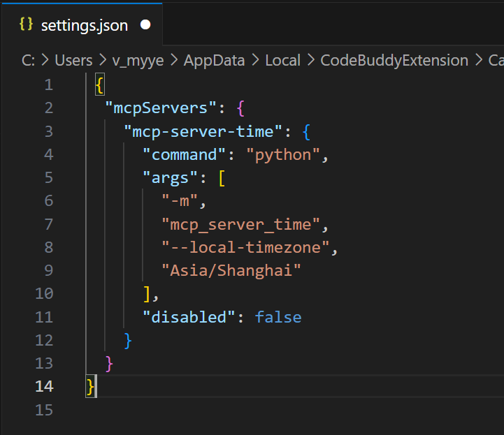Viewport: 504px width, 435px height.
Task: Click line number 14 in the gutter
Action: click(43, 386)
